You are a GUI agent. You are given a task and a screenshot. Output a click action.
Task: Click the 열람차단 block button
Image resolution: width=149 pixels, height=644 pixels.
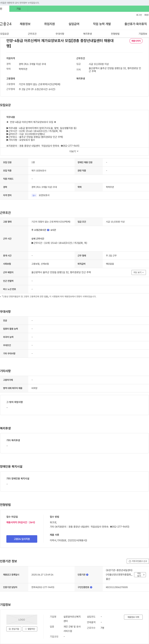(x=30, y=629)
